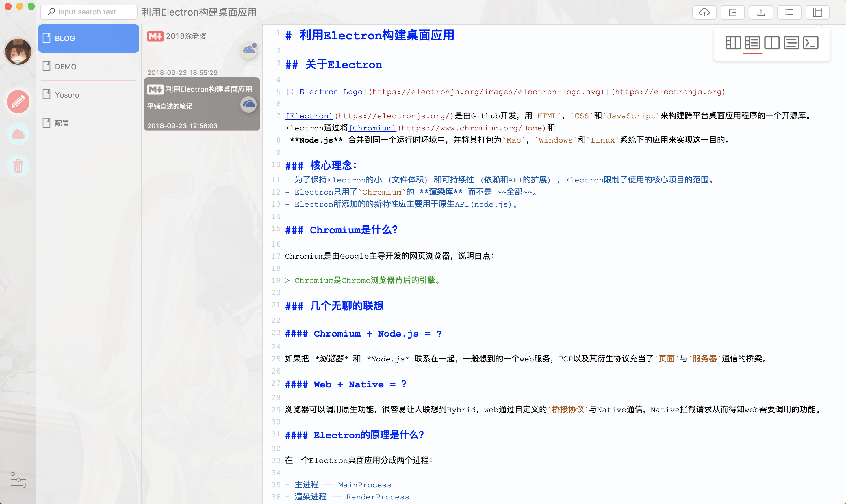Open the 配置 notebook
The height and width of the screenshot is (504, 846).
pyautogui.click(x=88, y=123)
